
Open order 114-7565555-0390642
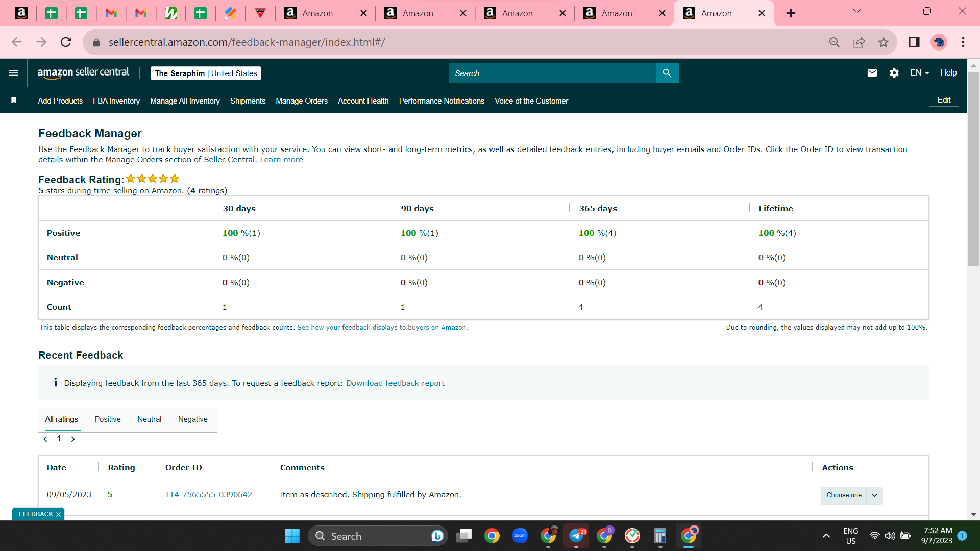[208, 495]
